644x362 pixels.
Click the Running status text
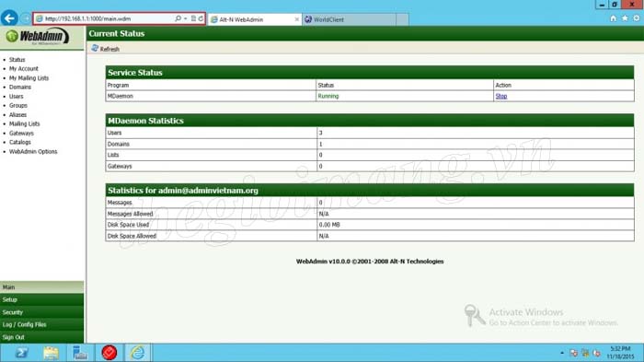click(328, 96)
